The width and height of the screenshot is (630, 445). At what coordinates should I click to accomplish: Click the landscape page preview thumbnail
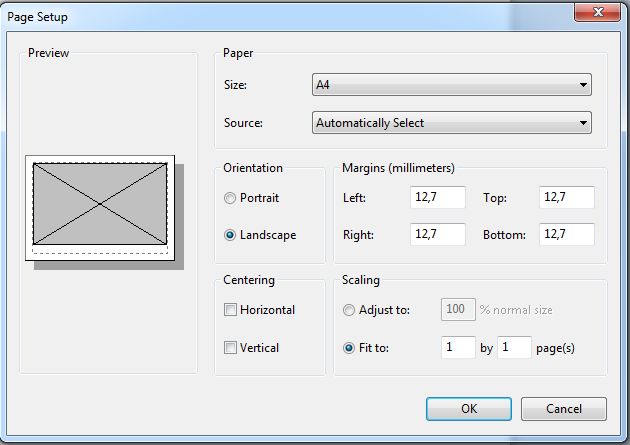click(x=100, y=208)
